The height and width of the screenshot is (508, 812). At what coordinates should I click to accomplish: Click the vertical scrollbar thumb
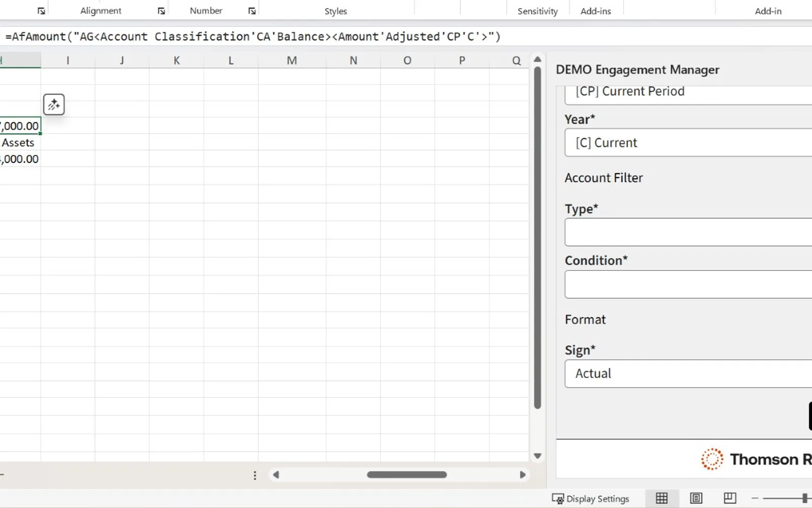[537, 238]
